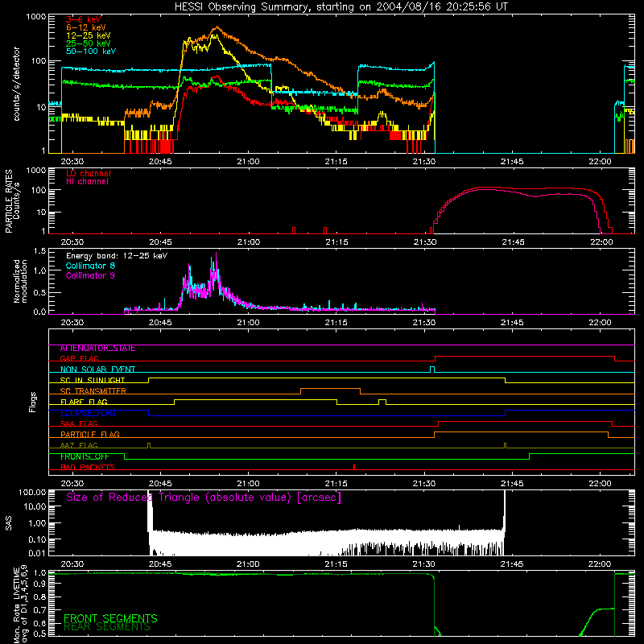Viewport: 644px width, 644px height.
Task: Click the "21:30" time label under the Flags plot
Action: point(424,484)
